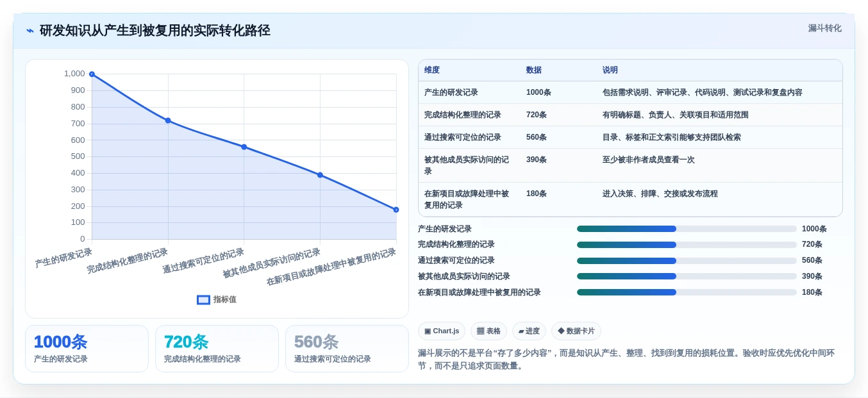Viewport: 868px width, 398px height.
Task: Click the 维度 column header
Action: (x=432, y=70)
